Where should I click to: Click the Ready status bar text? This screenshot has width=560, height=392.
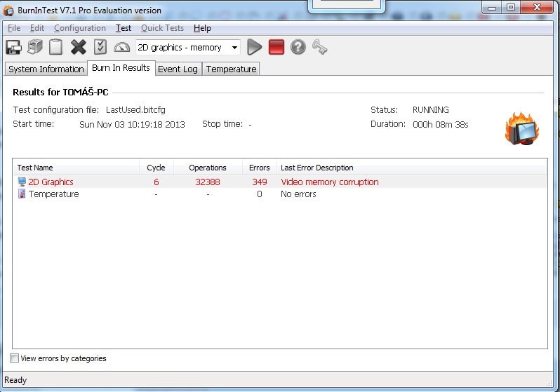(x=15, y=380)
